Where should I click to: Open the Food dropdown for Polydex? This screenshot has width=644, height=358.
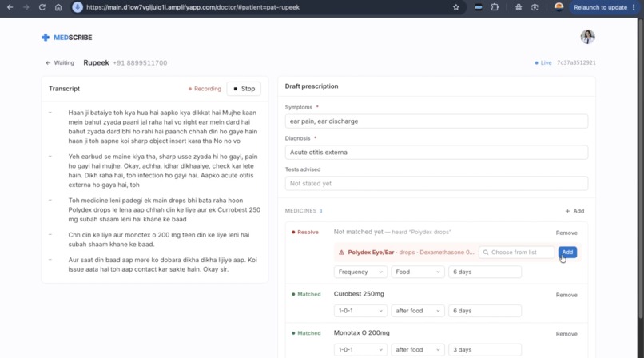point(418,272)
